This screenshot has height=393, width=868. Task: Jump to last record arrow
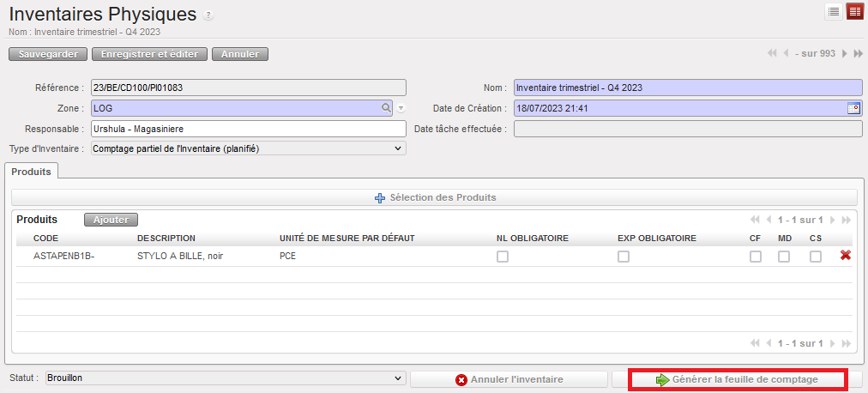point(858,54)
